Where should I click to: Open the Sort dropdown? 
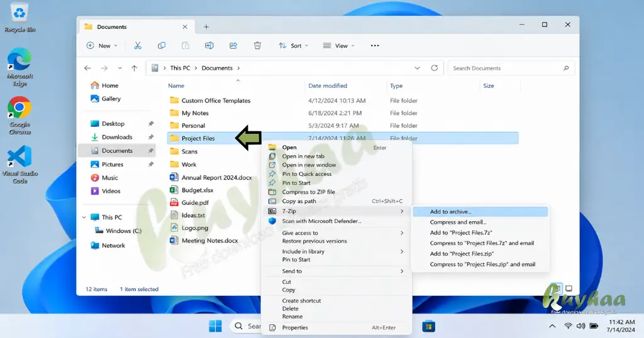(x=293, y=45)
